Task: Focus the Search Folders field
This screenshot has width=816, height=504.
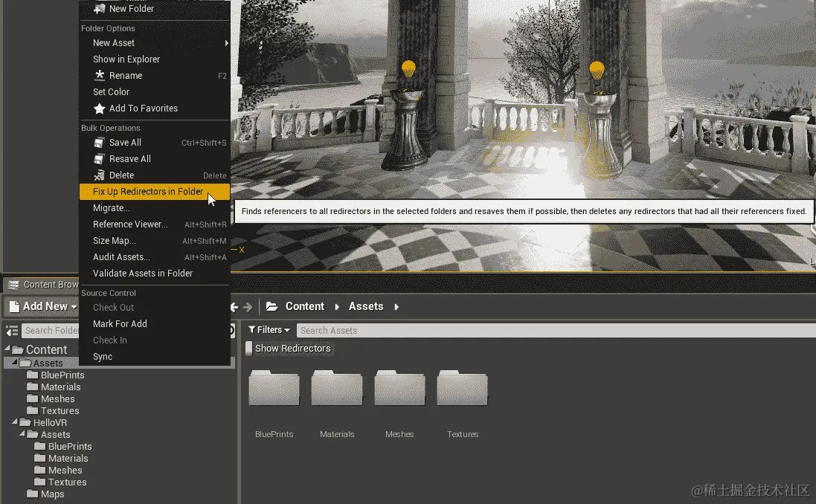Action: tap(51, 331)
